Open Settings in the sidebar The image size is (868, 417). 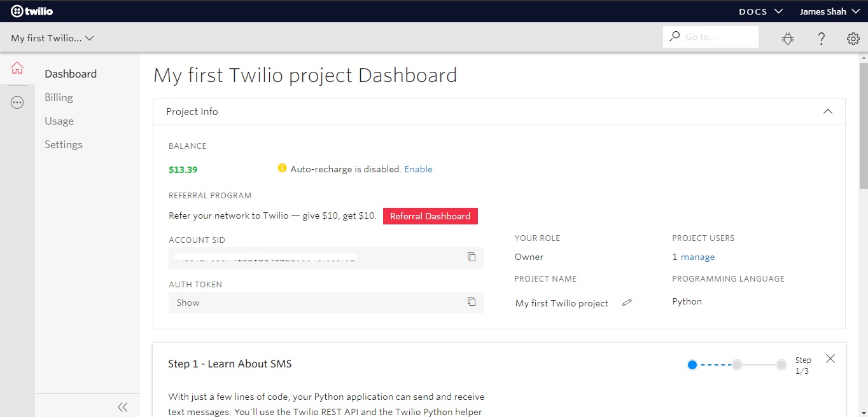64,144
